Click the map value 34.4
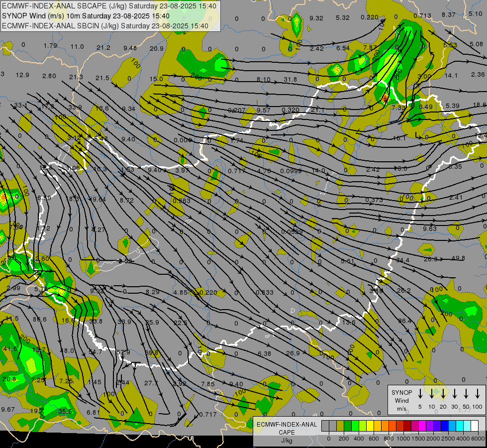The width and height of the screenshot is (487, 448). pyautogui.click(x=402, y=260)
